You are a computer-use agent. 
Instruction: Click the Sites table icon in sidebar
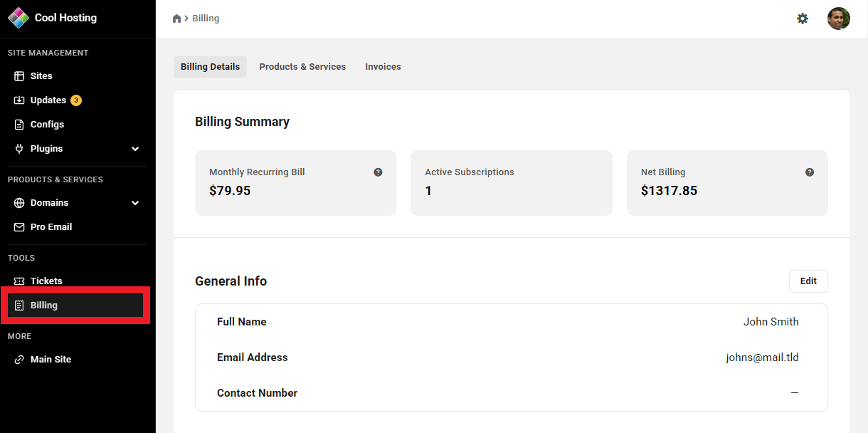pyautogui.click(x=19, y=76)
